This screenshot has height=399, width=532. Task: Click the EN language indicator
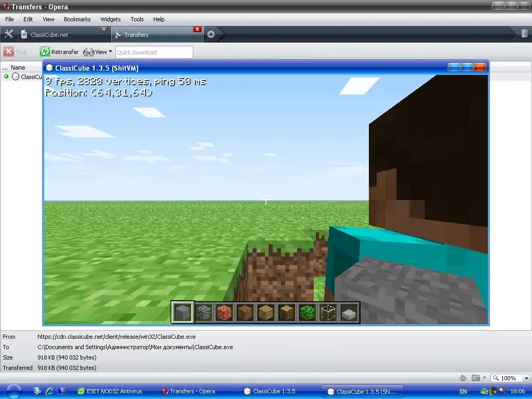(x=463, y=391)
